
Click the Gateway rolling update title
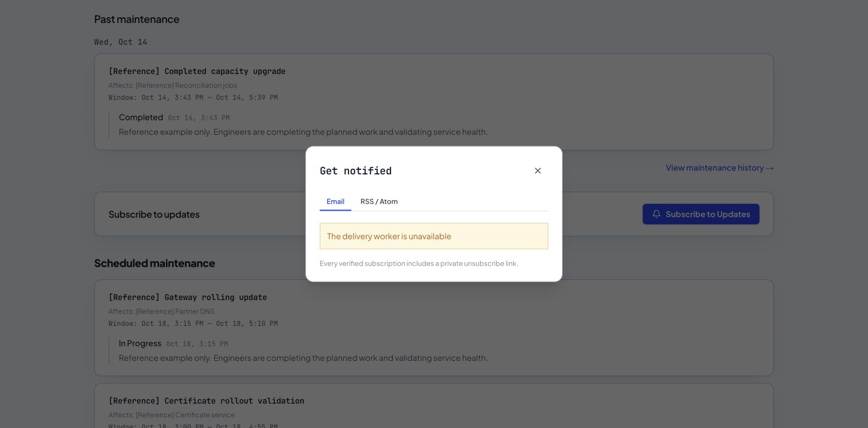tap(188, 297)
